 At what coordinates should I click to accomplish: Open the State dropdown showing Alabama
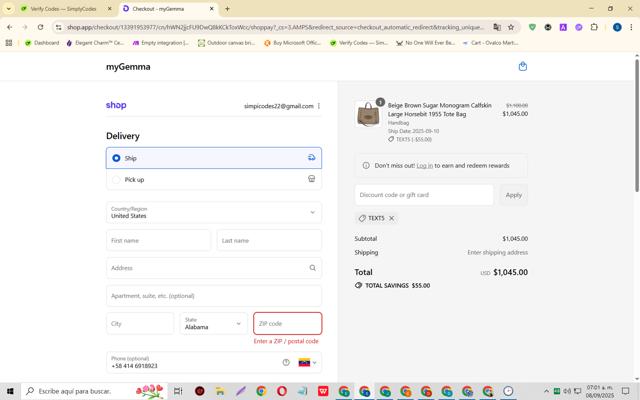pos(214,323)
